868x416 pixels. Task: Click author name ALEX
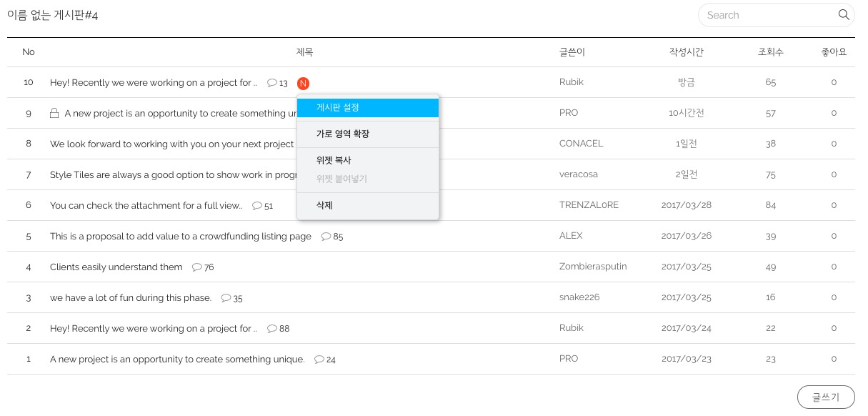(x=571, y=236)
